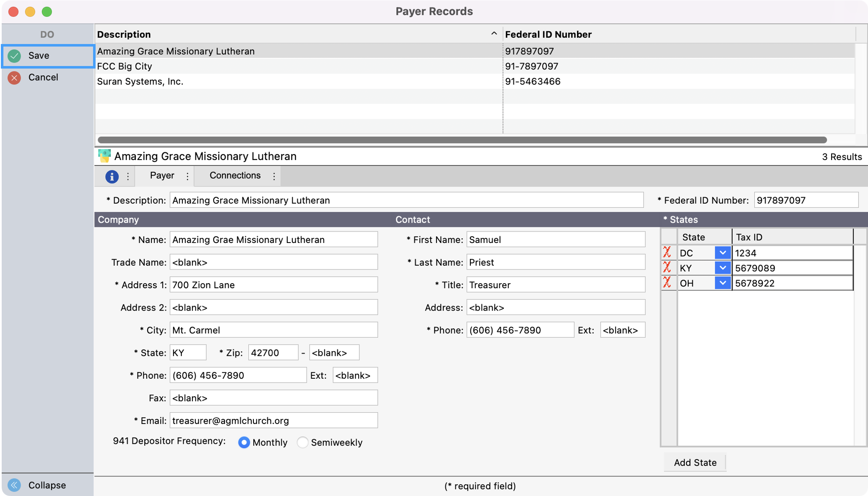Select Monthly depositor frequency
The width and height of the screenshot is (868, 496).
tap(244, 442)
